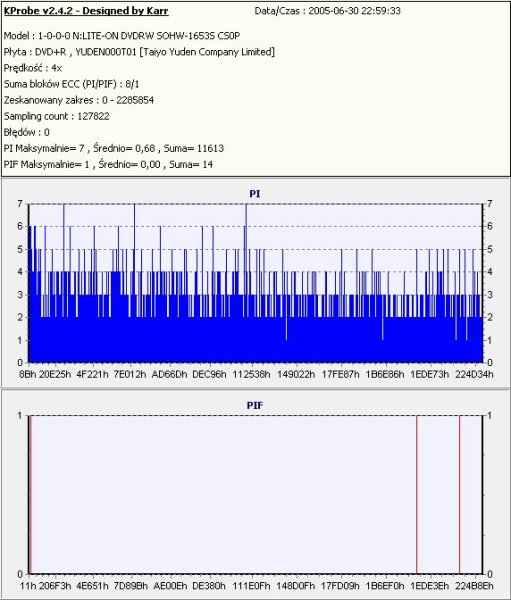Image resolution: width=511 pixels, height=600 pixels.
Task: Click the red PIF line near 1EDE3Eh
Action: point(417,494)
